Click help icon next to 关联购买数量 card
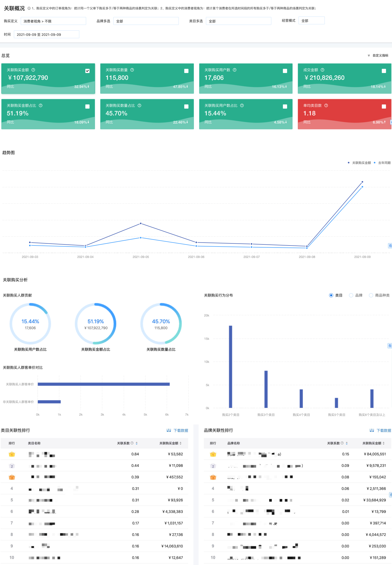The image size is (392, 565). [x=132, y=70]
